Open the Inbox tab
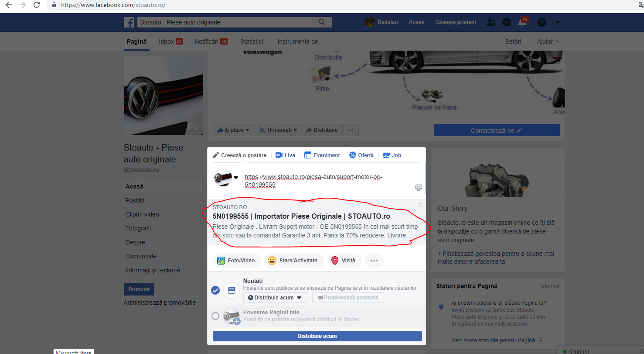Screen dimensions: 644x354 coord(171,41)
